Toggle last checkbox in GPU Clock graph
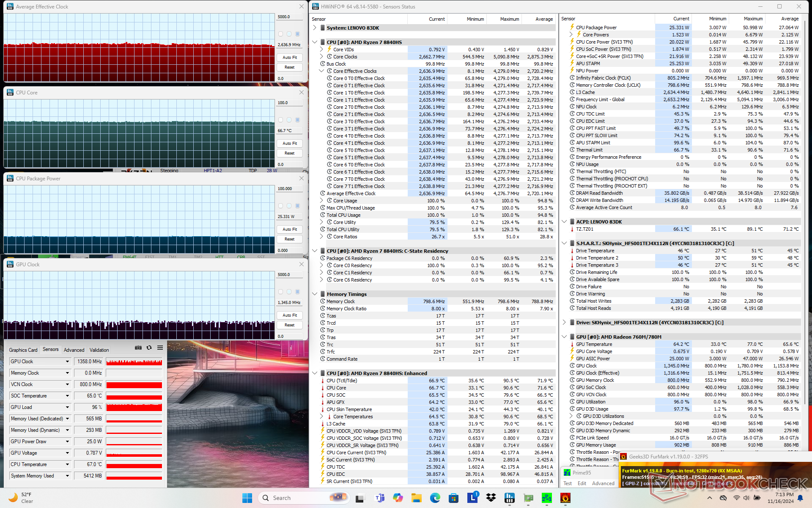This screenshot has width=812, height=508. [298, 292]
